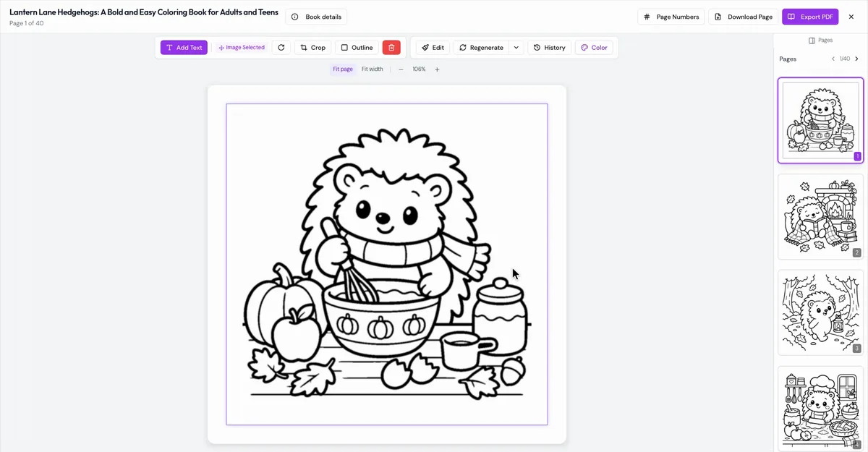Zoom out with the minus icon
Viewport: 868px width, 452px height.
(401, 69)
